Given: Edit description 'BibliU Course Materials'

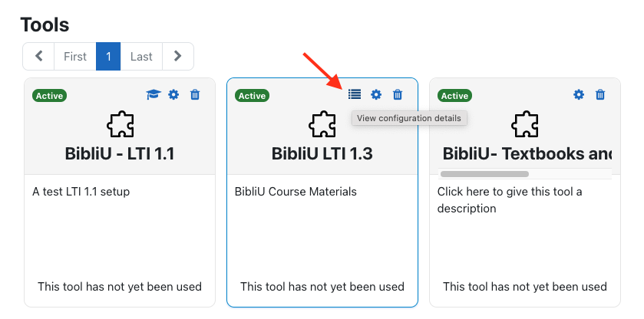Looking at the screenshot, I should click(296, 192).
